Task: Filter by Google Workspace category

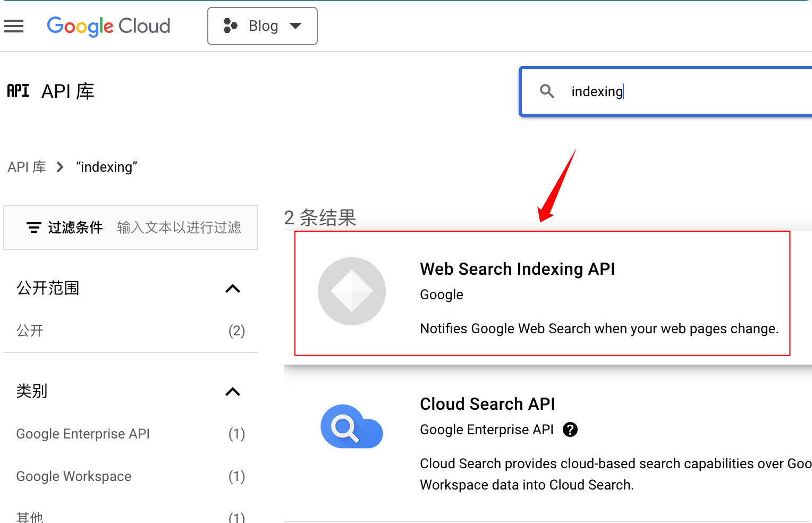Action: [x=131, y=476]
